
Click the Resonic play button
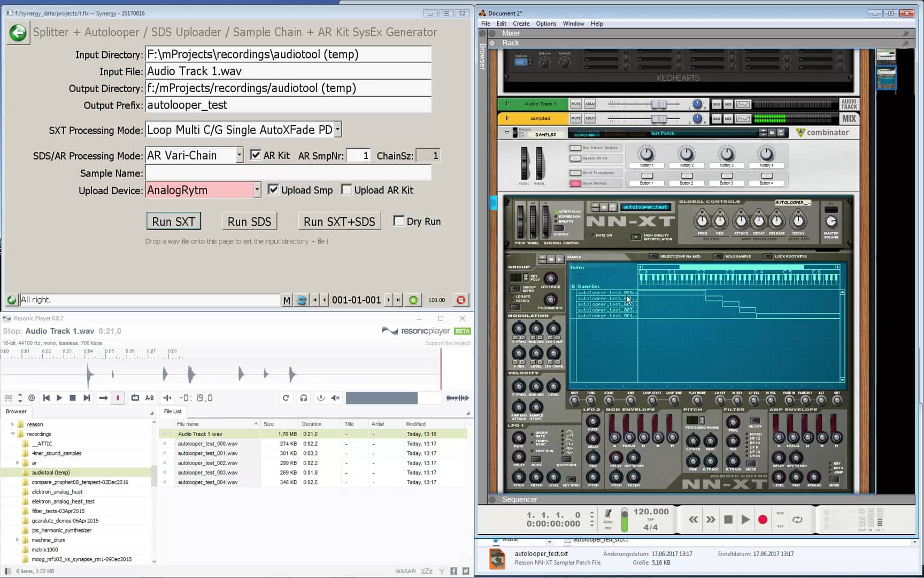(x=59, y=398)
